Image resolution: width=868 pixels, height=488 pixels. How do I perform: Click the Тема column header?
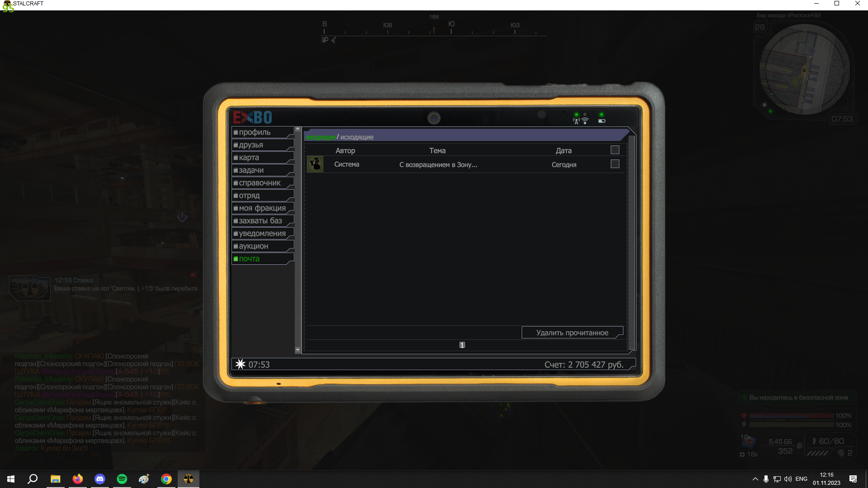tap(437, 151)
